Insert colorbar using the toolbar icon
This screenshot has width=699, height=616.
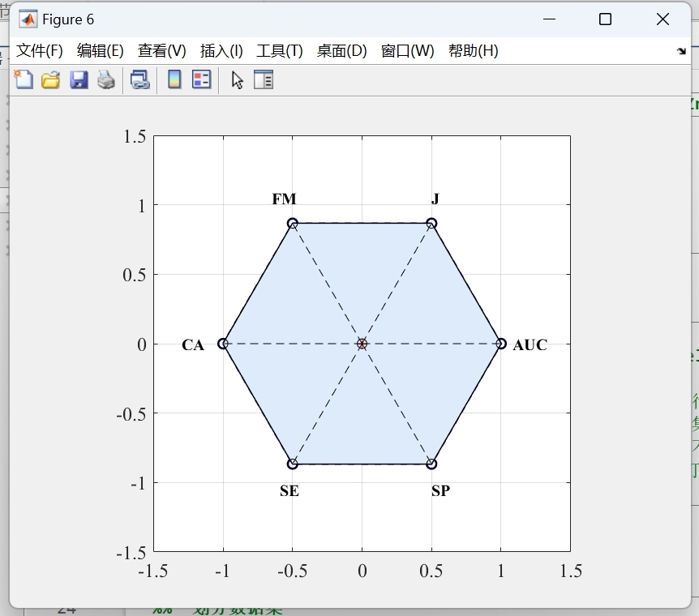174,80
